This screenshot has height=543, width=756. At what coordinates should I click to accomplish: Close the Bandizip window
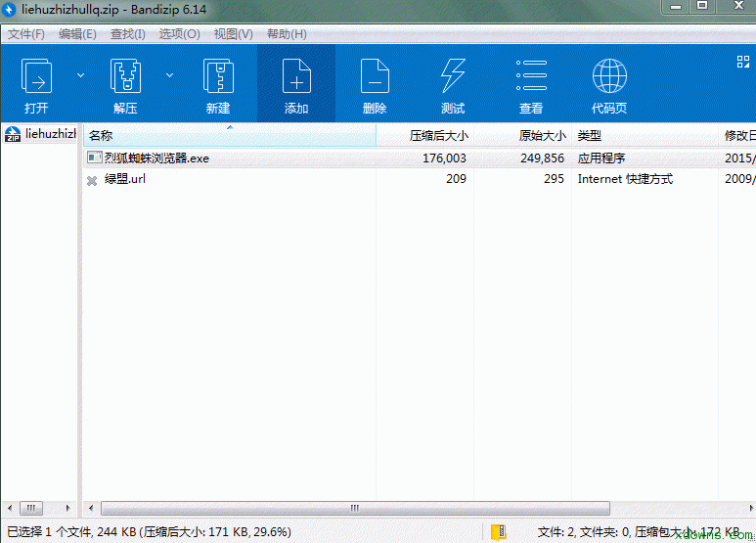738,6
